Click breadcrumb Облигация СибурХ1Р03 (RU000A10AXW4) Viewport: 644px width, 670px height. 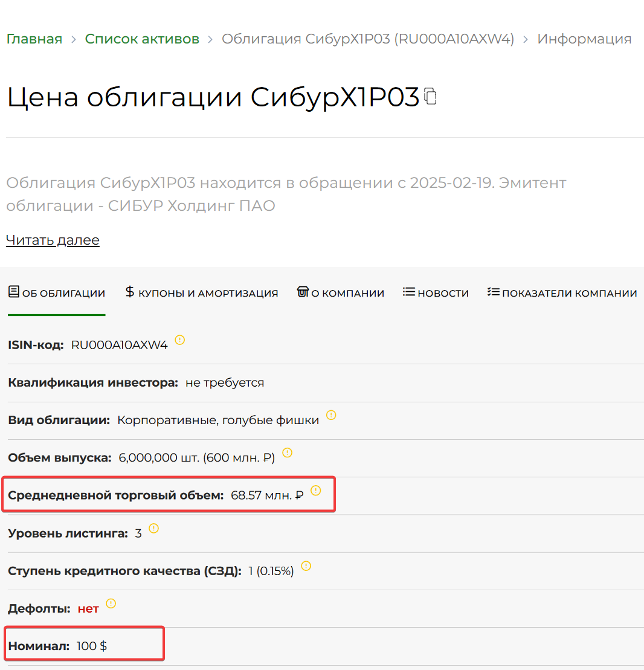click(368, 39)
